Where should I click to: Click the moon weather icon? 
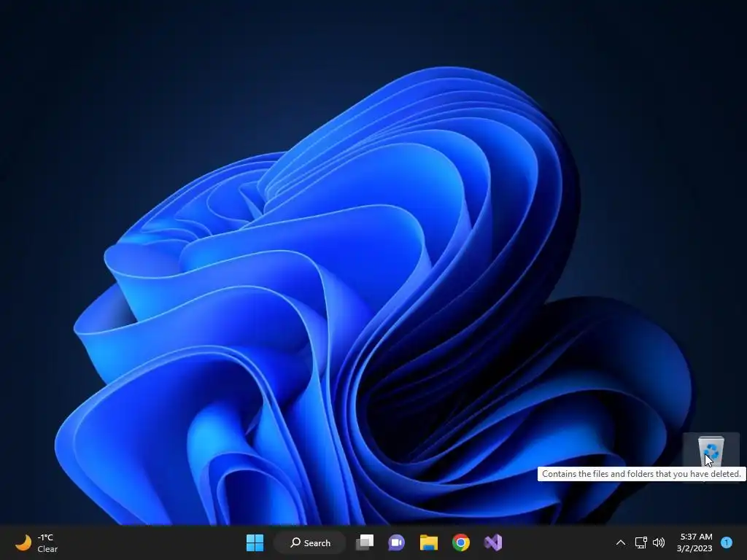click(x=23, y=542)
